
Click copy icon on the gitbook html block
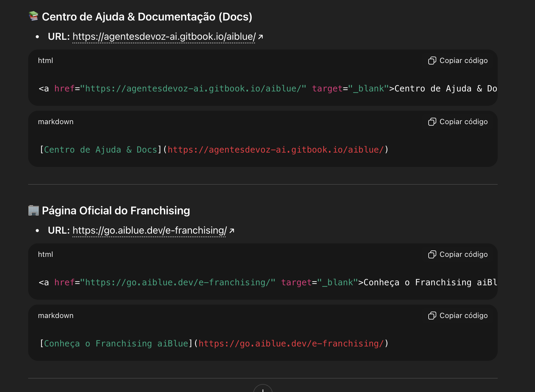[x=432, y=61]
